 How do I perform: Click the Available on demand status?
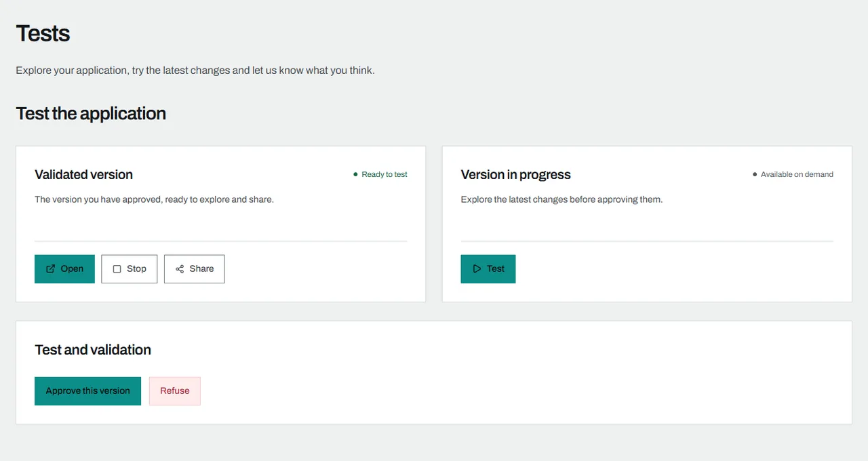(793, 174)
